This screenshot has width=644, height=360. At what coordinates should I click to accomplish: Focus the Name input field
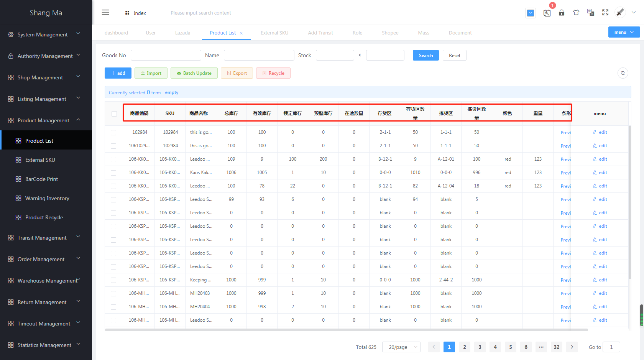259,55
